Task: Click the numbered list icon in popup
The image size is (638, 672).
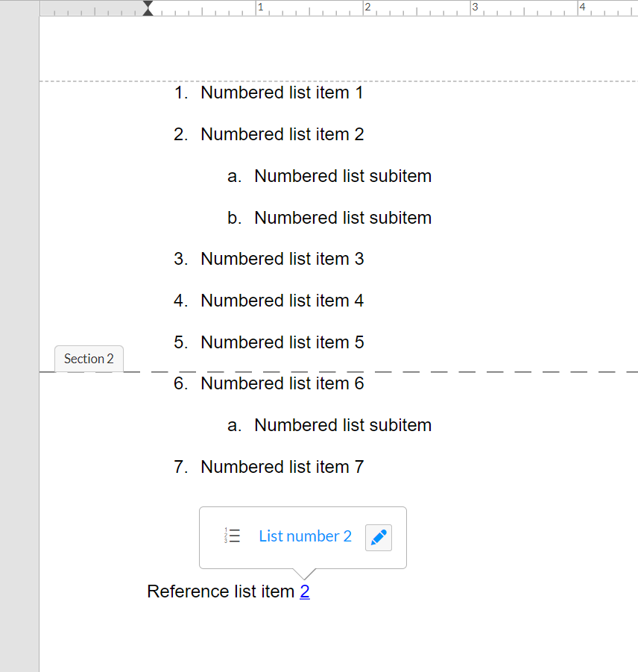Action: (x=232, y=536)
